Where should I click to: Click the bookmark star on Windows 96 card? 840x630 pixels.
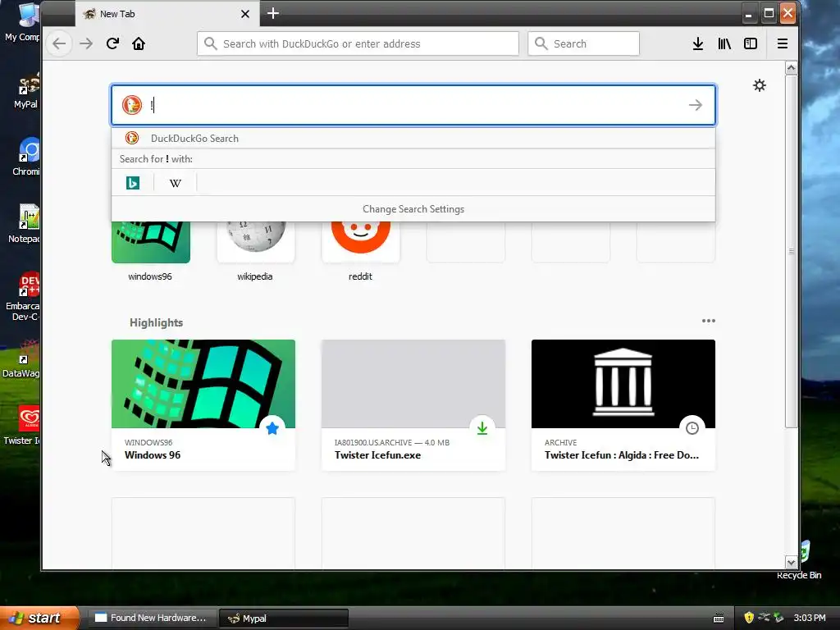[272, 428]
